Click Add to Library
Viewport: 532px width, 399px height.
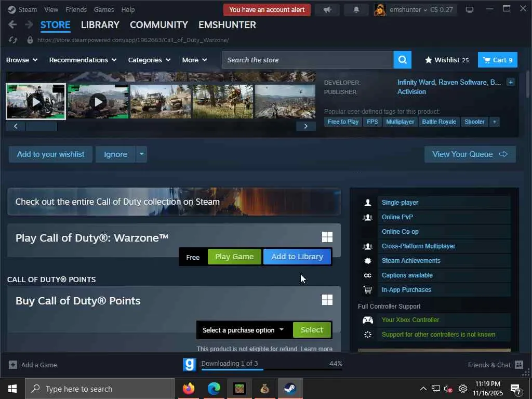[297, 257]
